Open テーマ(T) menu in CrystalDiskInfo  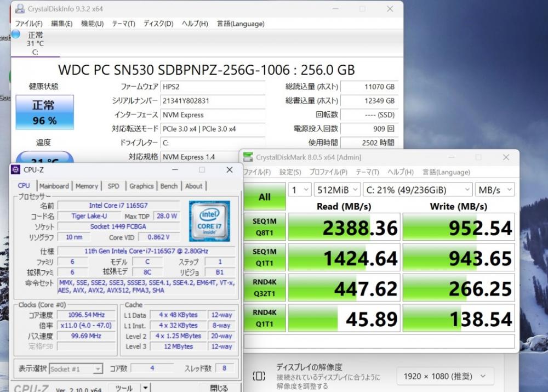pyautogui.click(x=123, y=24)
